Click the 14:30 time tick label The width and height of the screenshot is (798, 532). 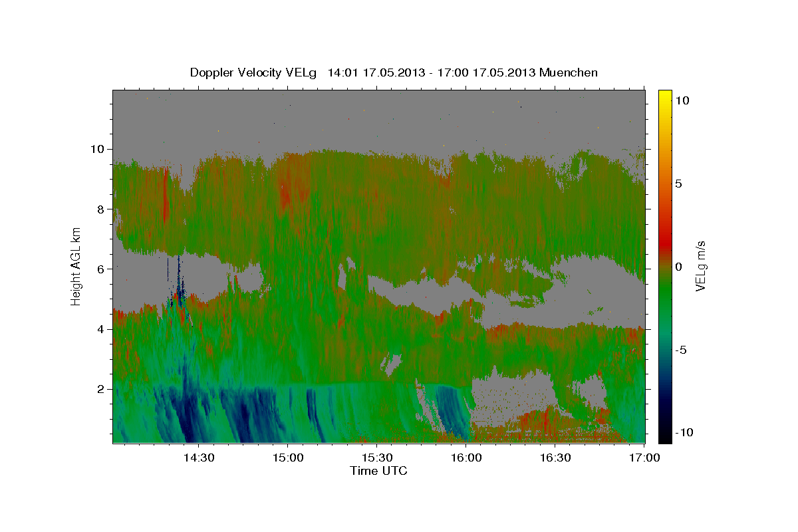[x=199, y=458]
